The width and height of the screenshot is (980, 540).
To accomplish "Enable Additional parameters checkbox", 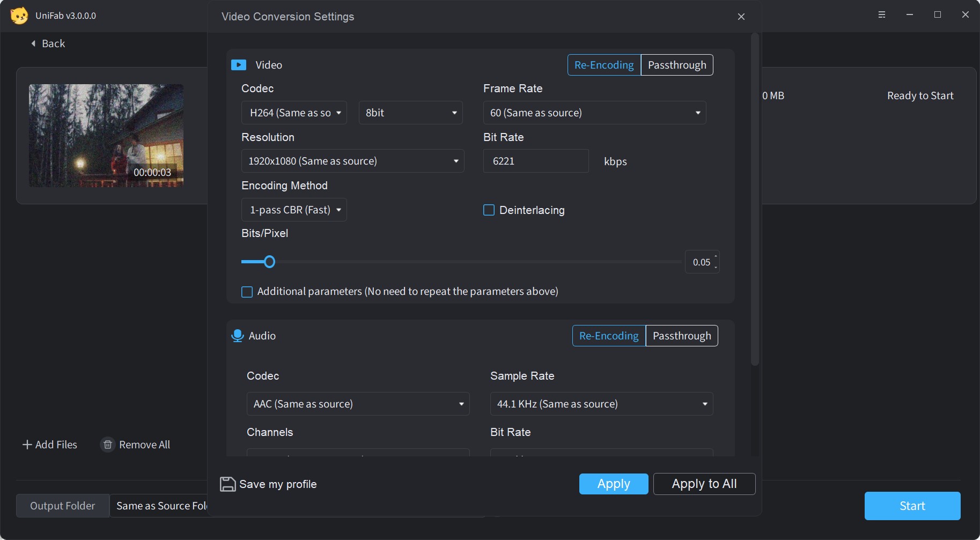I will coord(247,292).
